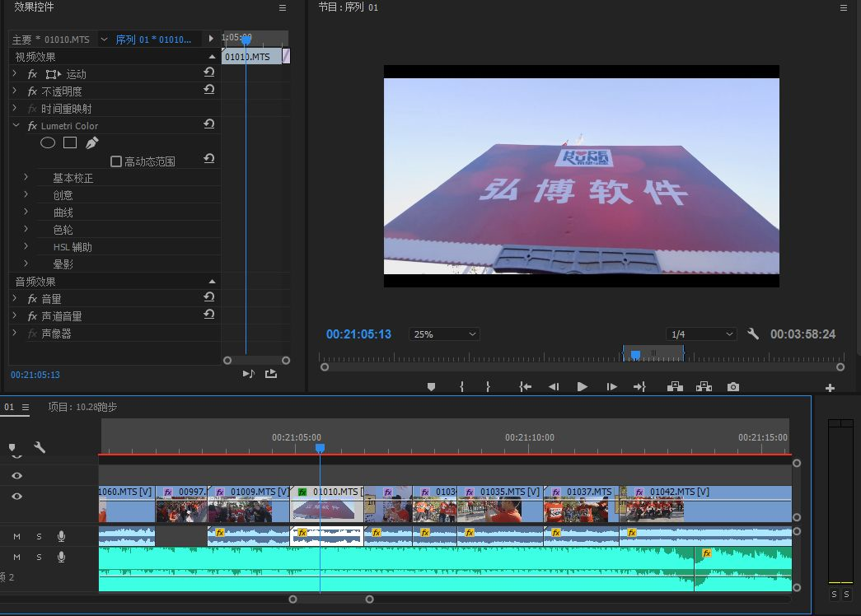
Task: Open the program monitor panel menu
Action: pyautogui.click(x=844, y=7)
